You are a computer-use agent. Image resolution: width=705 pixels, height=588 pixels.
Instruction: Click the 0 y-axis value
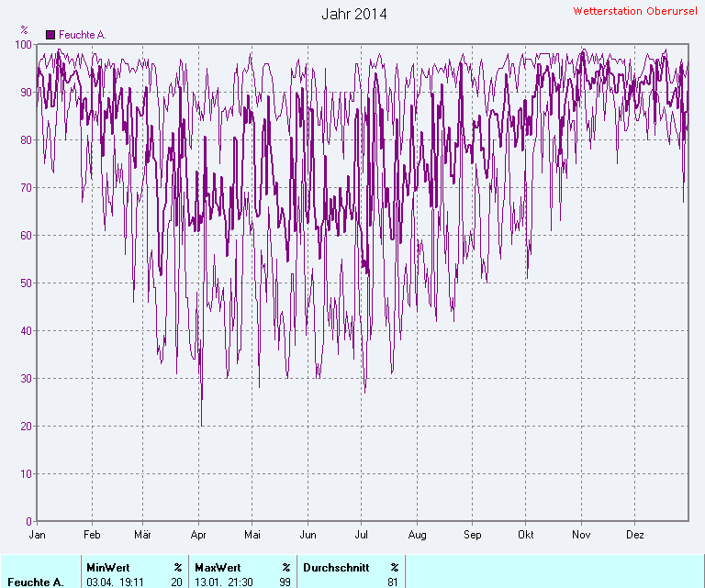tap(29, 521)
